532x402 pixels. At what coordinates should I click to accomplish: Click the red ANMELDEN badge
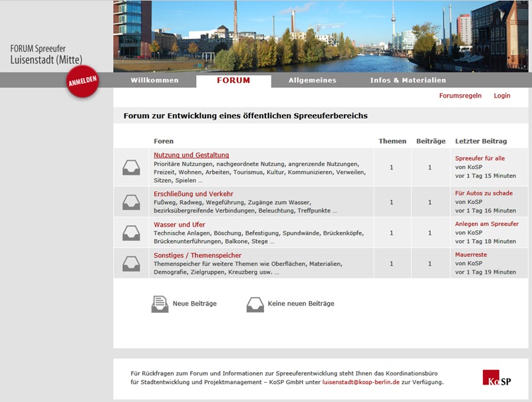tap(81, 82)
